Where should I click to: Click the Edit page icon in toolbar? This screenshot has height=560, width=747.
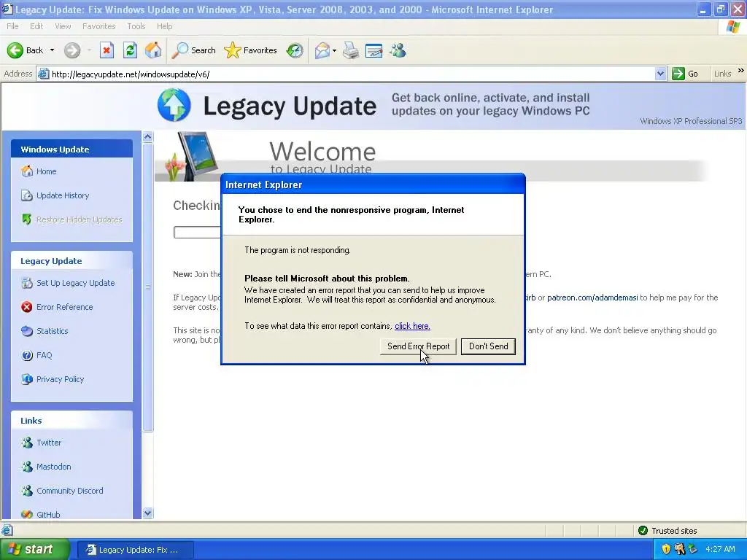pyautogui.click(x=374, y=50)
